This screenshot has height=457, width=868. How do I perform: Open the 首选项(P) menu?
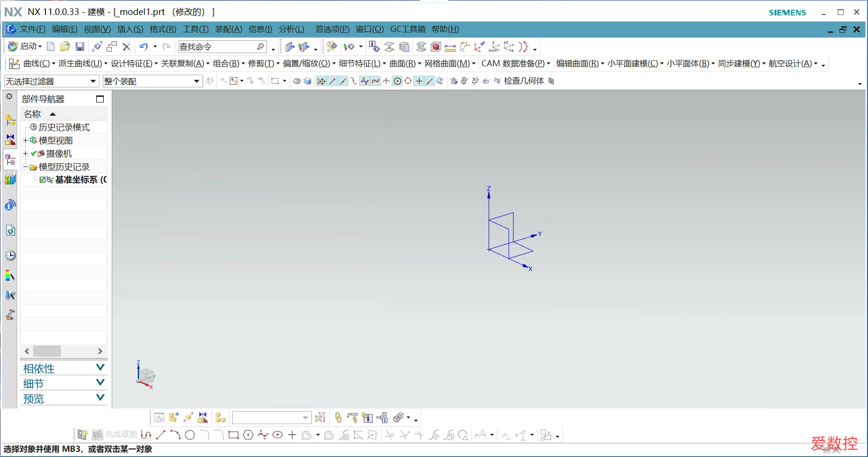click(332, 29)
